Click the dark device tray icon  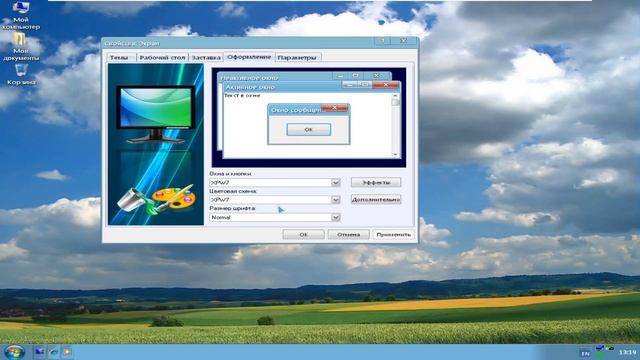609,348
